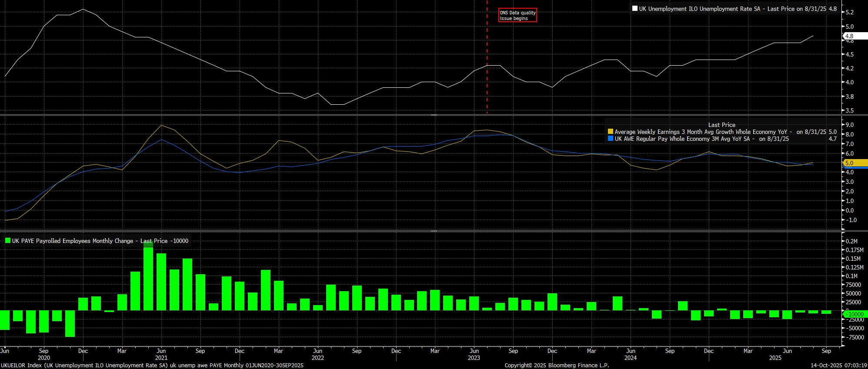868x369 pixels.
Task: Click the yellow 5.0 last-price axis tag
Action: click(850, 163)
